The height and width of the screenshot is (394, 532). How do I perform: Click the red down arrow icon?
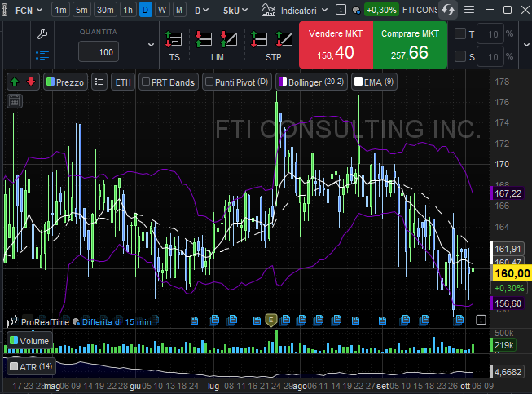[31, 82]
